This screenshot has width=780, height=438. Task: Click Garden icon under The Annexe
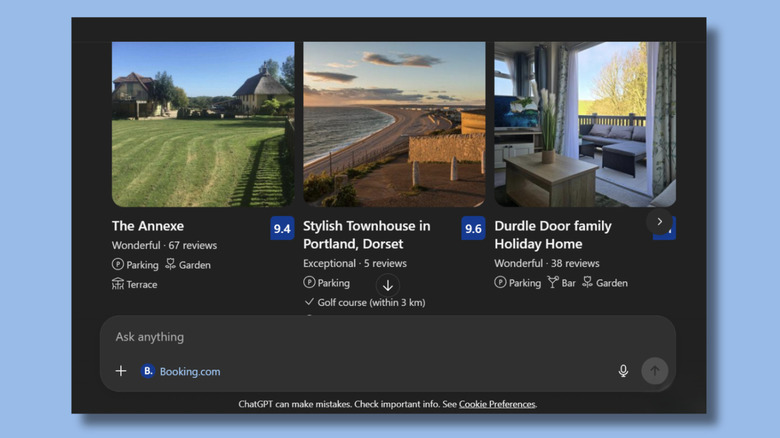tap(171, 264)
